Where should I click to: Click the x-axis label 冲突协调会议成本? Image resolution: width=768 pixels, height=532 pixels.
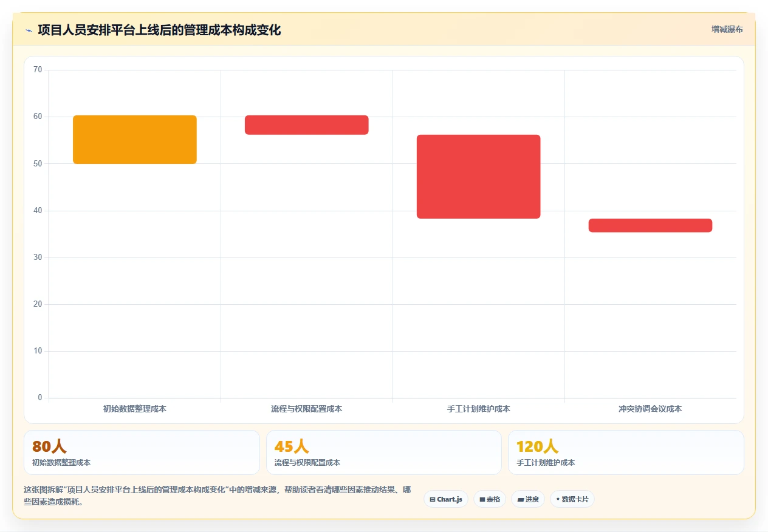650,409
